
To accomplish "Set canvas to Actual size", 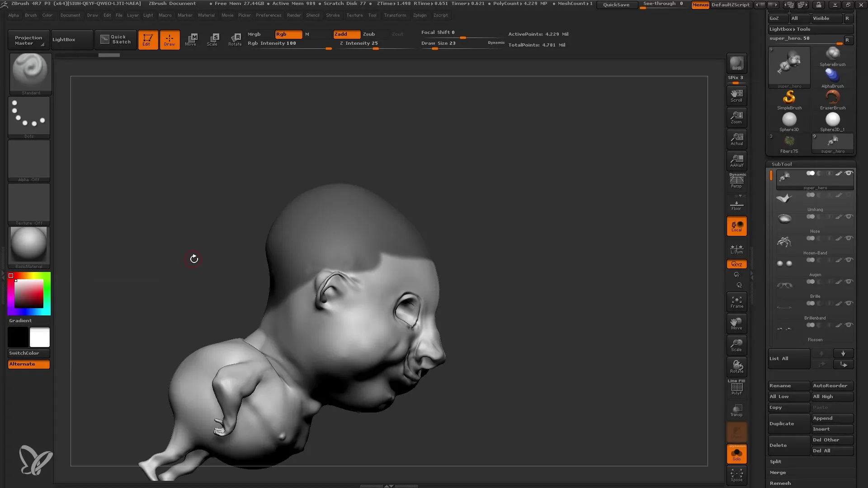I will click(x=736, y=139).
